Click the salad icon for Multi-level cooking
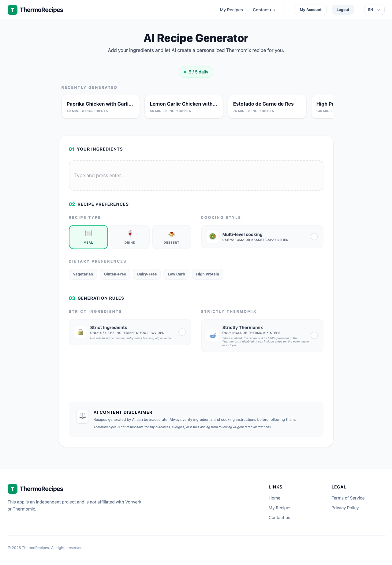Viewport: 392px width, 565px height. coord(213,237)
